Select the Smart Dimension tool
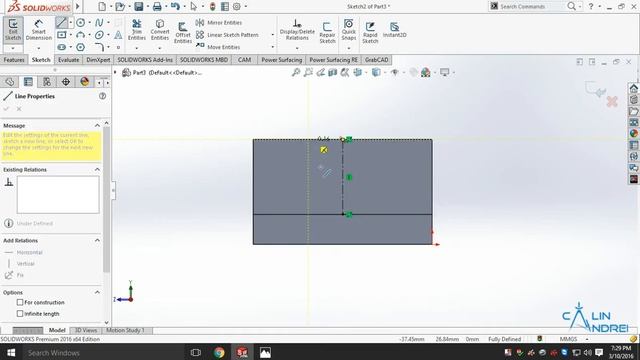The width and height of the screenshot is (640, 360). (39, 29)
